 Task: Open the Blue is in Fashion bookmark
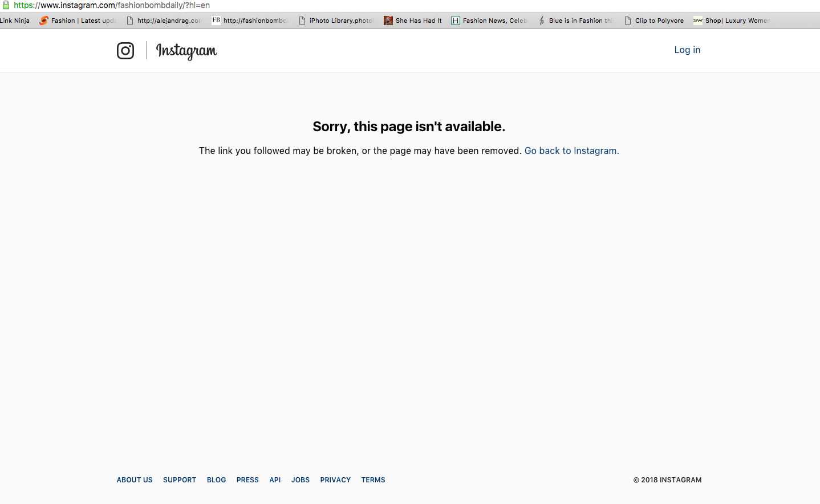pyautogui.click(x=576, y=21)
